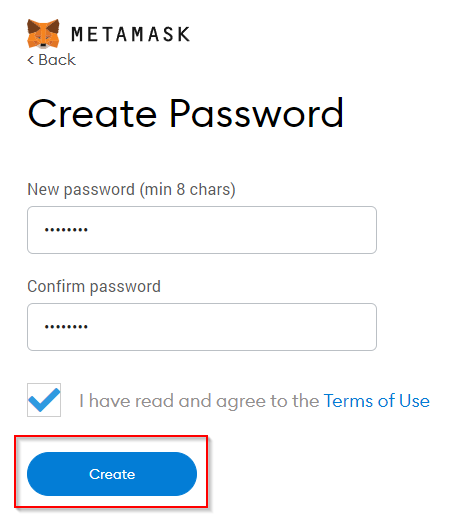Click the blue Create button
This screenshot has width=463, height=521.
click(x=112, y=474)
